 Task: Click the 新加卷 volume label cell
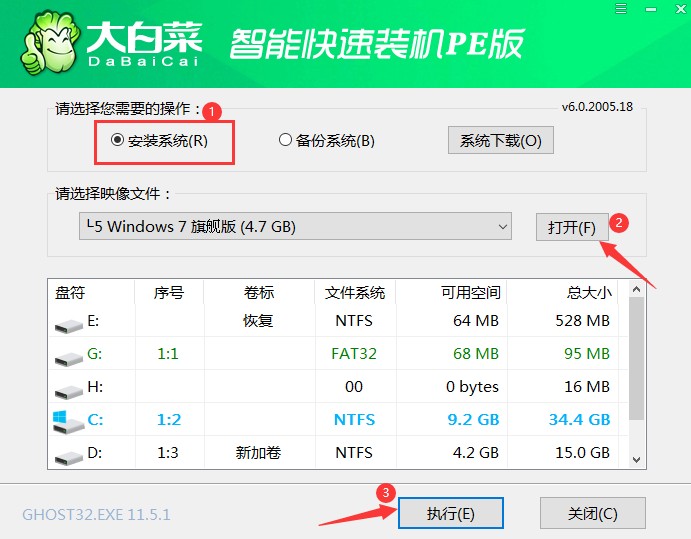click(x=258, y=453)
